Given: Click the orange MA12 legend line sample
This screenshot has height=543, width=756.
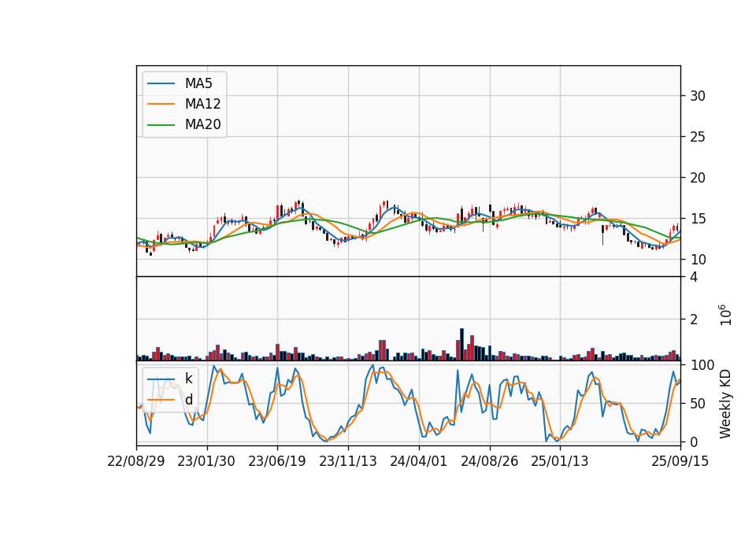Looking at the screenshot, I should 161,104.
